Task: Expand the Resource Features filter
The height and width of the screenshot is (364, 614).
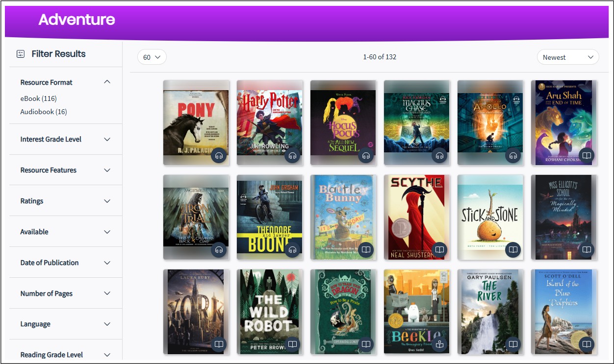Action: (107, 170)
